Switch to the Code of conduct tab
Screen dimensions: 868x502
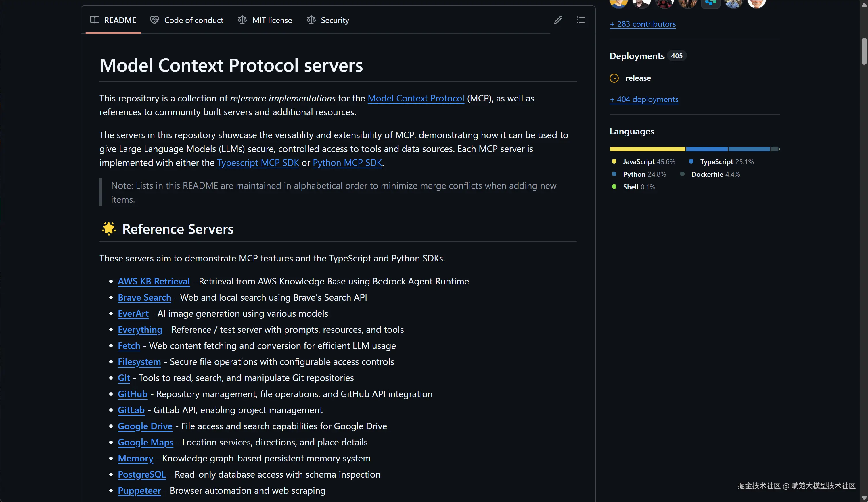click(193, 20)
